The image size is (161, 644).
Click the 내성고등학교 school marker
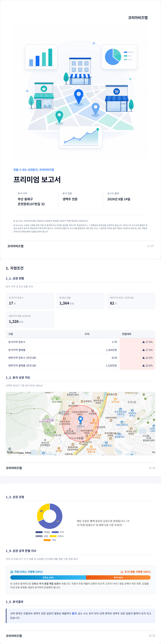coord(122,422)
